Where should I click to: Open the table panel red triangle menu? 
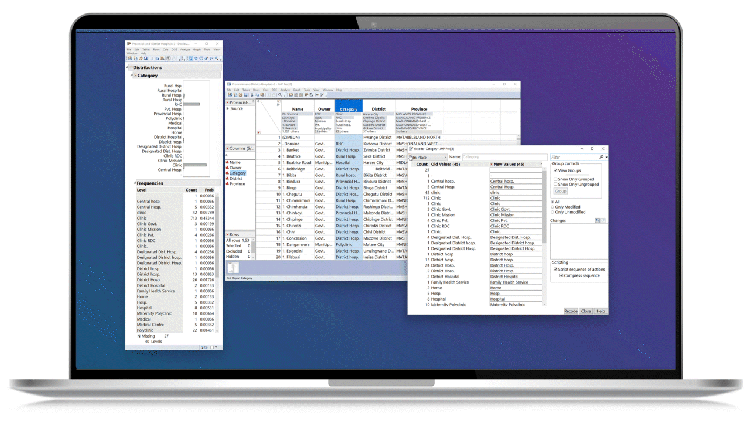click(228, 102)
